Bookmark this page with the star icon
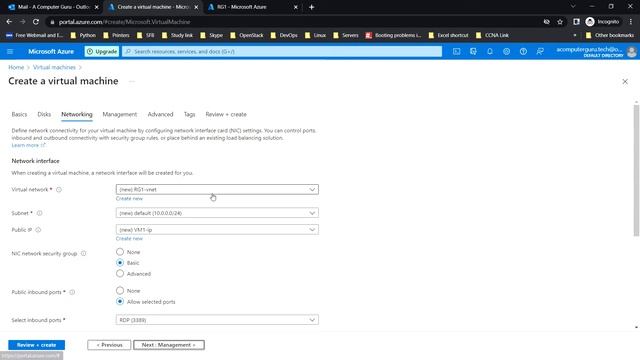The image size is (640, 360). point(560,22)
